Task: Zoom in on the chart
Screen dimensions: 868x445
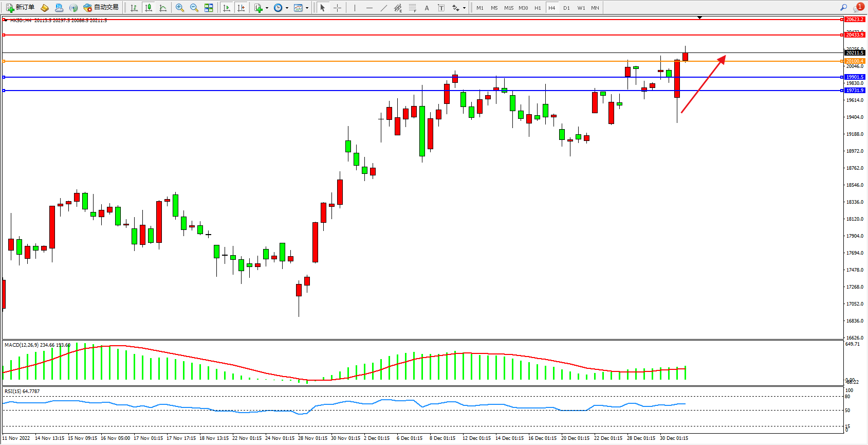Action: pyautogui.click(x=180, y=8)
